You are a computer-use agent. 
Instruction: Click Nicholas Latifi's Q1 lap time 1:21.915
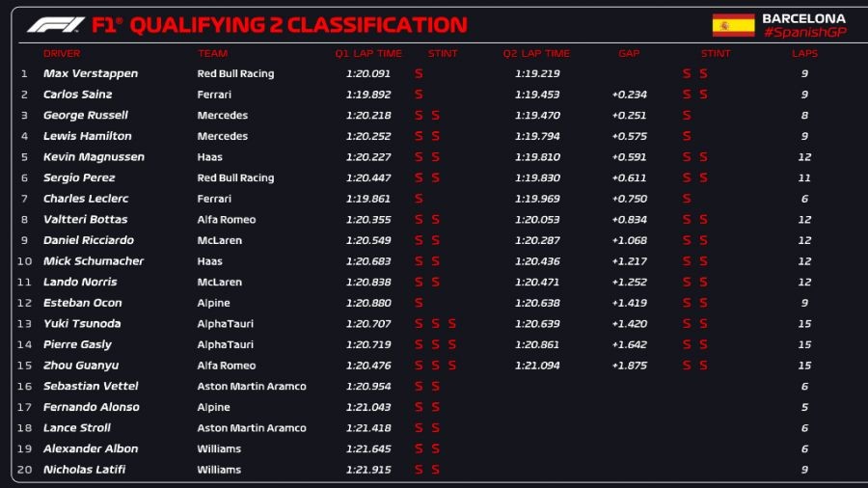click(368, 470)
